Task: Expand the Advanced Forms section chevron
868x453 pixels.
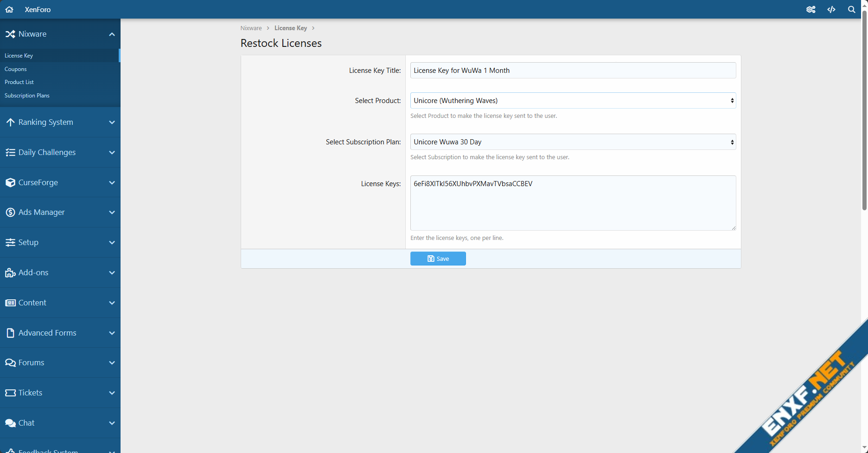Action: (x=112, y=333)
